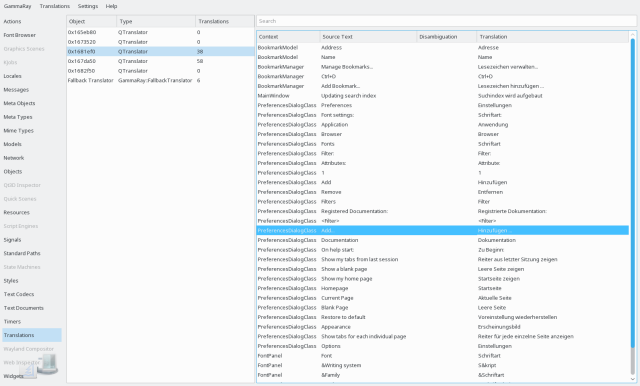640x386 pixels.
Task: Open the Translations menu in menu bar
Action: pyautogui.click(x=55, y=6)
